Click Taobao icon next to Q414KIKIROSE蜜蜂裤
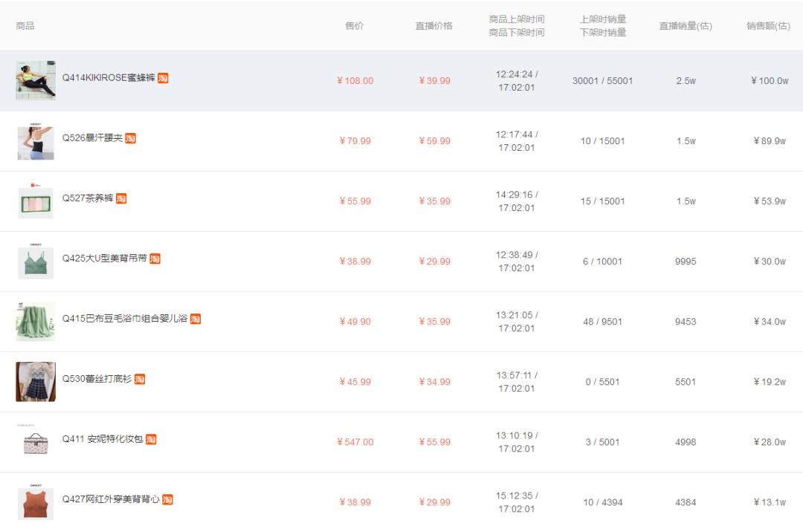The width and height of the screenshot is (803, 532). pyautogui.click(x=163, y=78)
